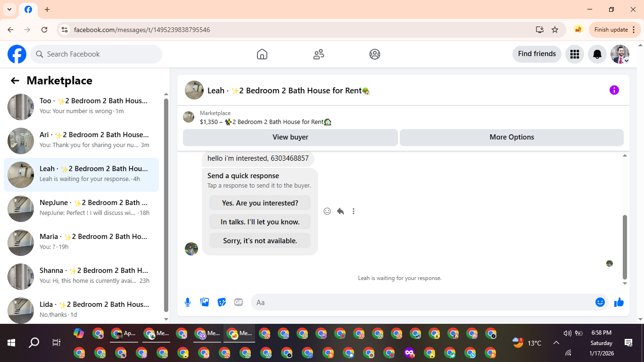The height and width of the screenshot is (362, 644).
Task: Click the Aa message input field
Action: [x=423, y=302]
